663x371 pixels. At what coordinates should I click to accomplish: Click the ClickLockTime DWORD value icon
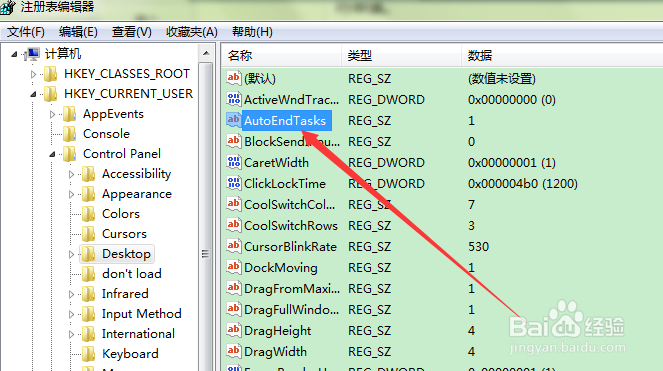(234, 183)
